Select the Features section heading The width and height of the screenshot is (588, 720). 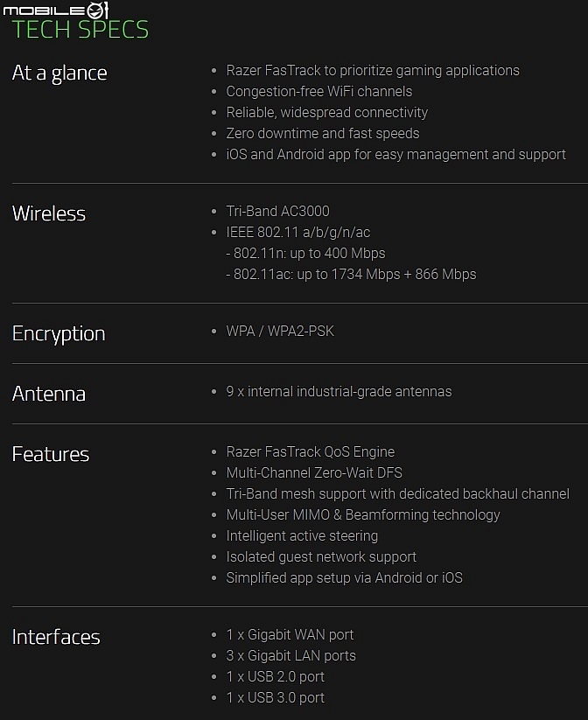coord(51,454)
